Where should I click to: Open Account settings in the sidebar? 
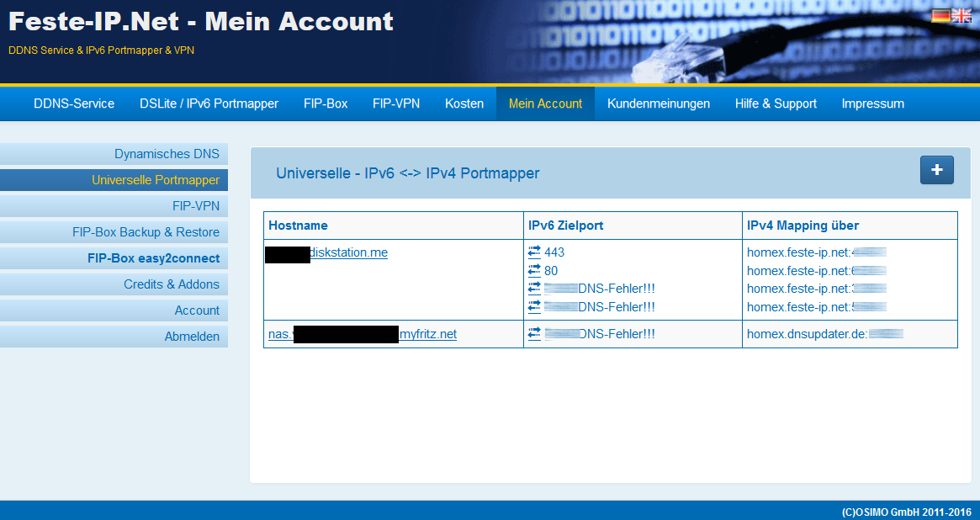point(114,310)
